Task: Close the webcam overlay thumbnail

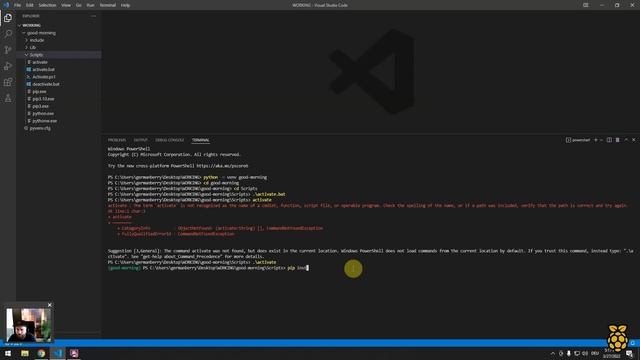Action: point(50,305)
